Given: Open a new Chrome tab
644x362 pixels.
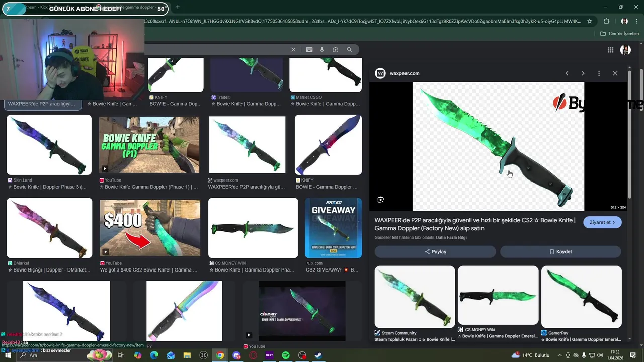Looking at the screenshot, I should pos(178,7).
